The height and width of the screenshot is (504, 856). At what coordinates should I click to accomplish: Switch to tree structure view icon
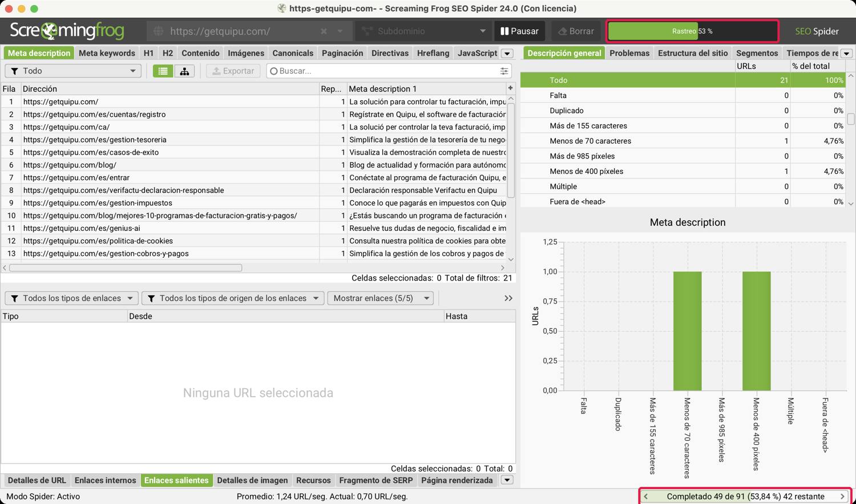pyautogui.click(x=184, y=71)
